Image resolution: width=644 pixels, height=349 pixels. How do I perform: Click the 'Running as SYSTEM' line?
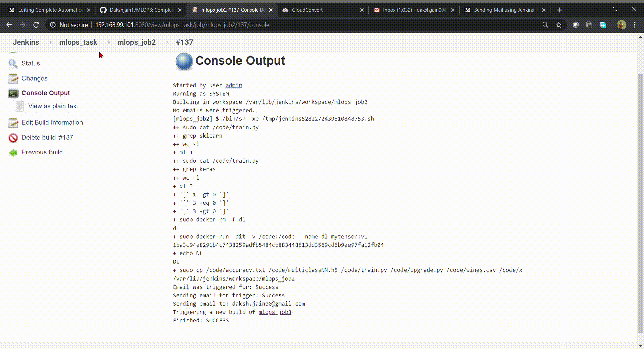pyautogui.click(x=201, y=94)
